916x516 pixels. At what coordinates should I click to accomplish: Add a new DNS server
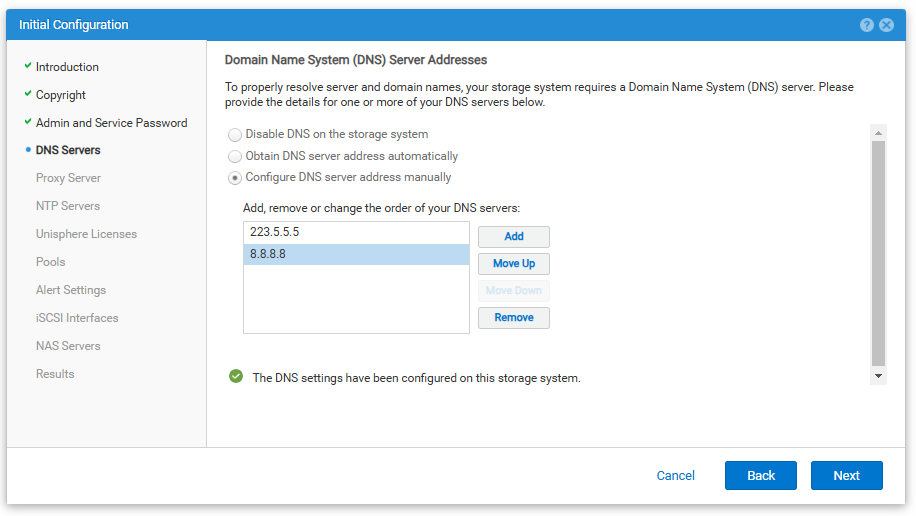[x=513, y=237]
